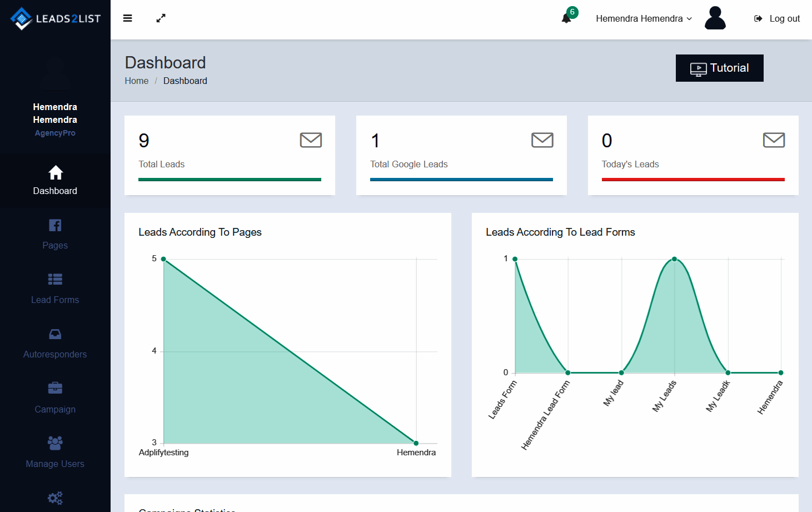Screen dimensions: 812x512
Task: Open the Tutorial video button
Action: 719,68
